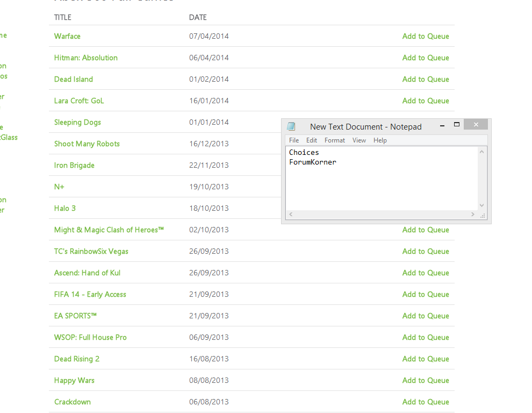Open the Warface game link
532x413 pixels.
click(x=67, y=36)
